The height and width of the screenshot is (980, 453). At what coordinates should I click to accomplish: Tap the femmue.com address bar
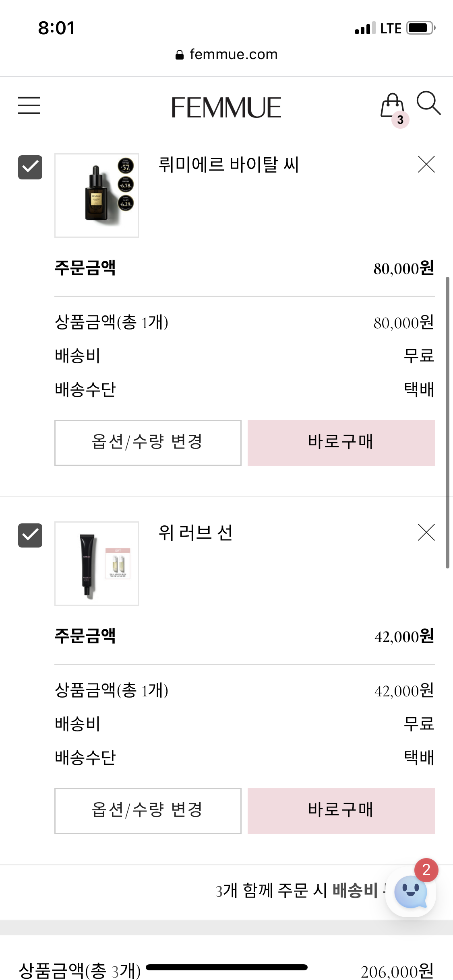(x=227, y=54)
